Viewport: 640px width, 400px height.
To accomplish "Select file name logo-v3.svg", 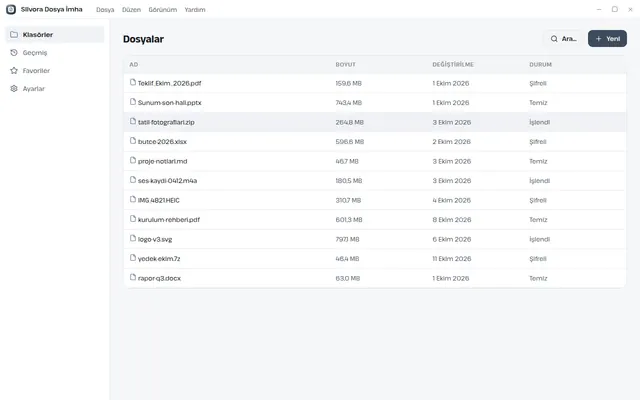I will coord(155,239).
